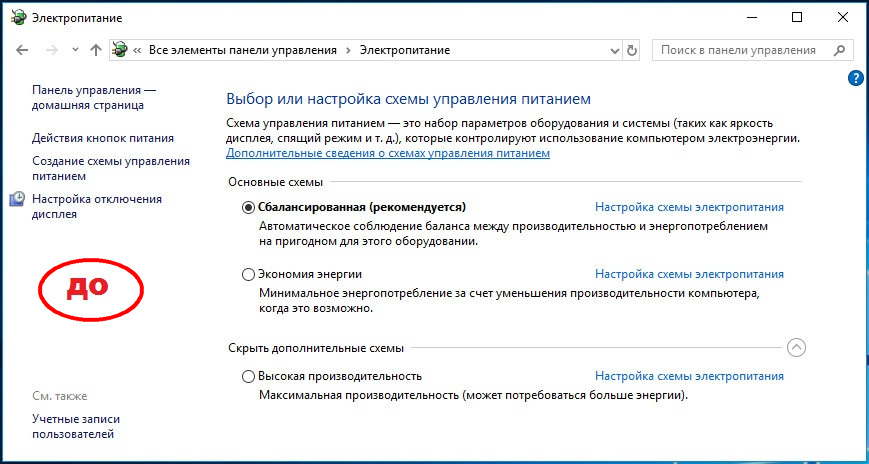
Task: Click the back navigation arrow
Action: tap(22, 50)
